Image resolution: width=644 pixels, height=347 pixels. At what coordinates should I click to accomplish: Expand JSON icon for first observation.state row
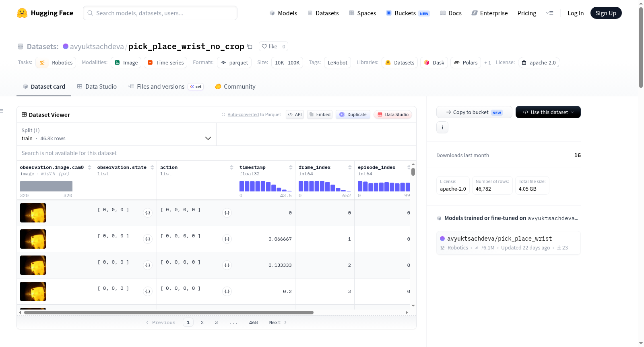pos(148,213)
